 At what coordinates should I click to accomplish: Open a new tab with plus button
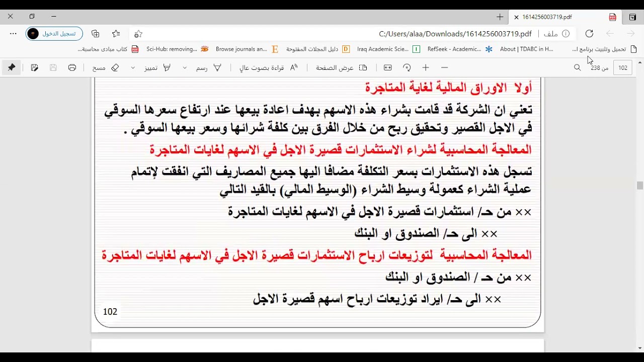(x=500, y=17)
